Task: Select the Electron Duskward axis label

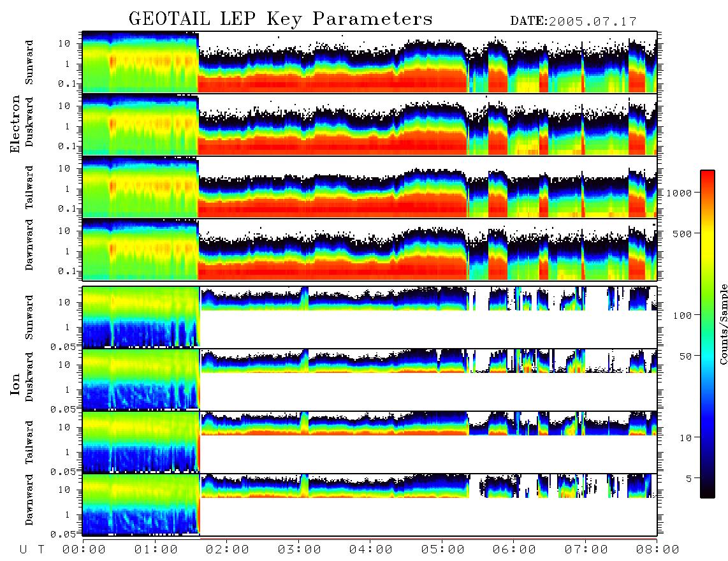Action: pos(29,122)
